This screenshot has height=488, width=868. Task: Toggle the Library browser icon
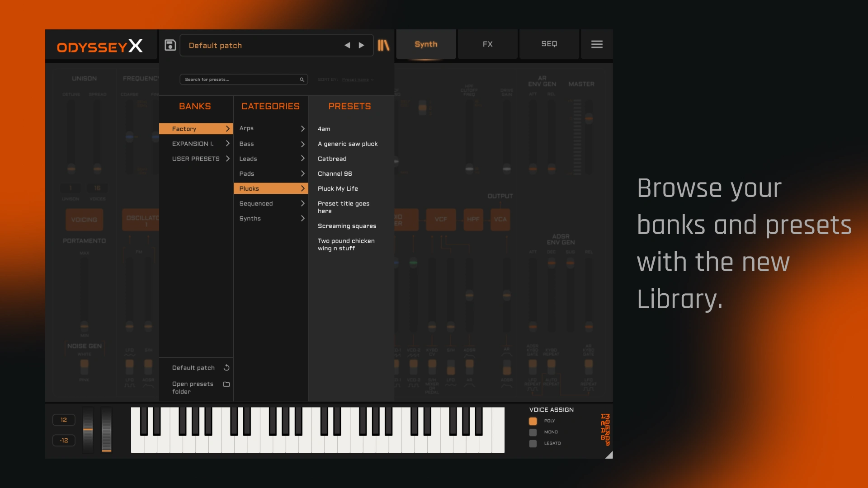[383, 45]
